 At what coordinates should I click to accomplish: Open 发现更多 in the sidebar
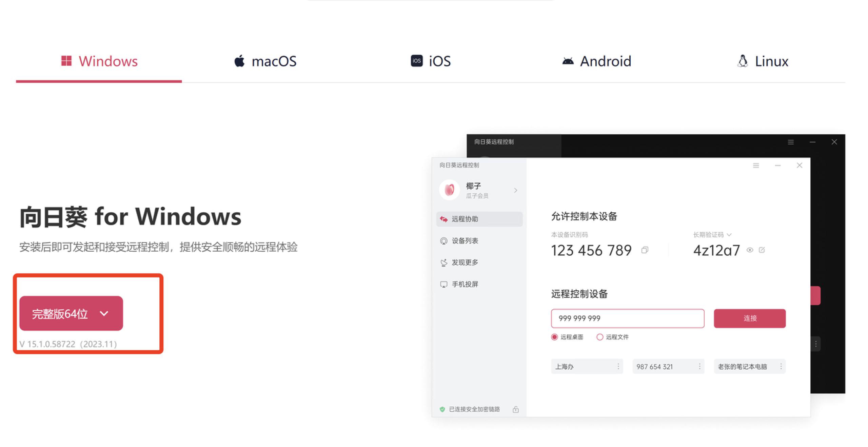[479, 263]
